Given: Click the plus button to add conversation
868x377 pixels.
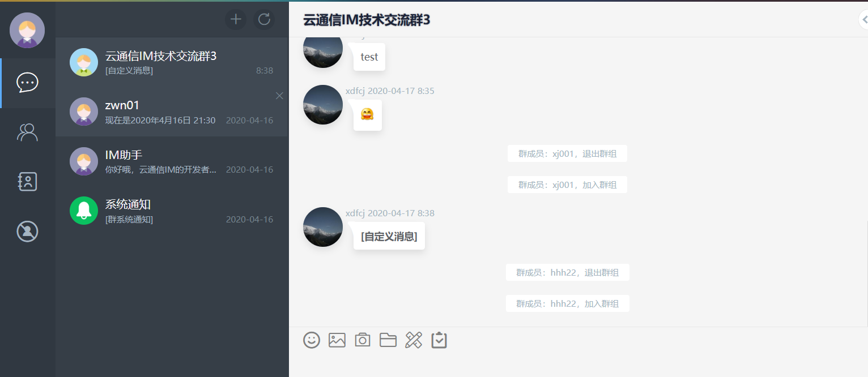Looking at the screenshot, I should [236, 19].
